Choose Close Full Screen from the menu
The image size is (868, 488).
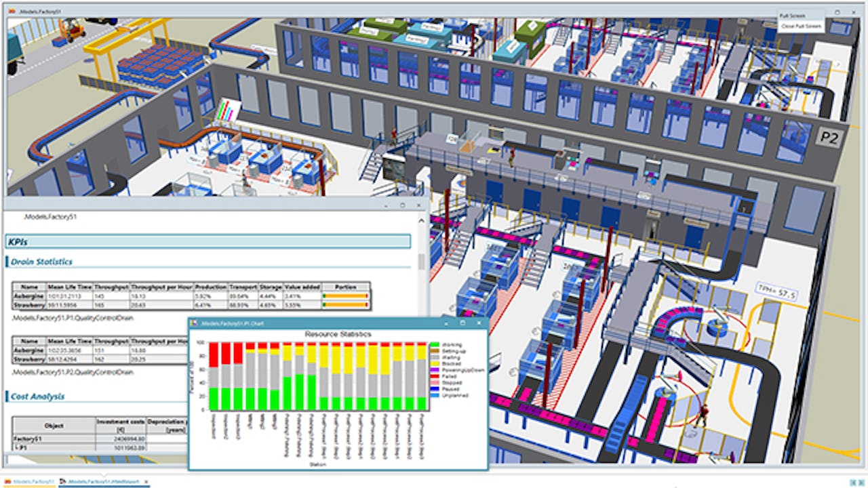click(x=801, y=26)
